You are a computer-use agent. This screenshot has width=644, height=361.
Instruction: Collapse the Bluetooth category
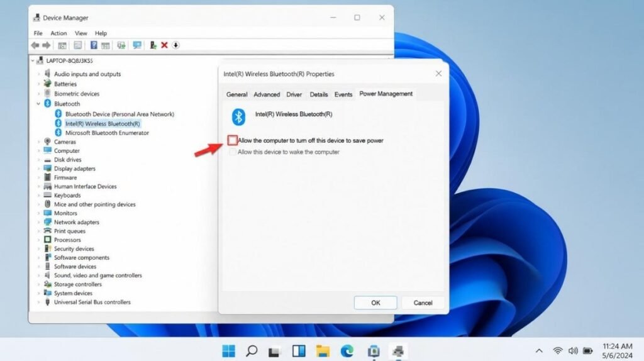pyautogui.click(x=38, y=104)
